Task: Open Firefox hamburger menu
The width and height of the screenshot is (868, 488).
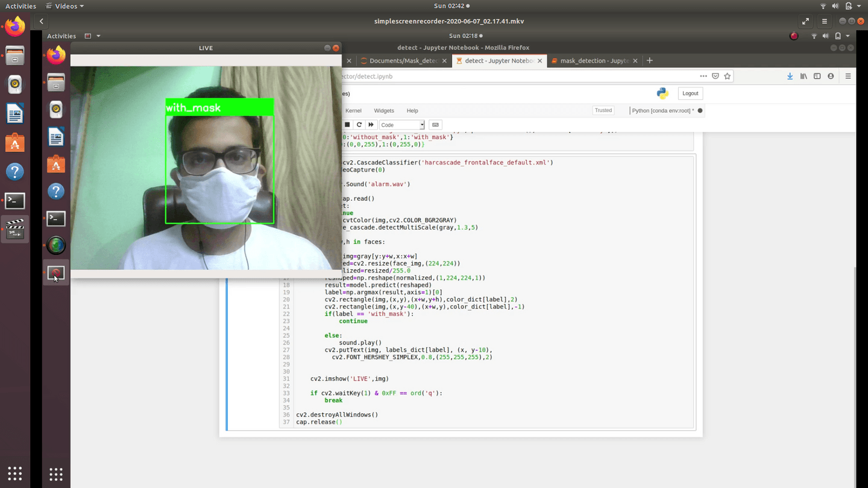Action: pos(848,77)
